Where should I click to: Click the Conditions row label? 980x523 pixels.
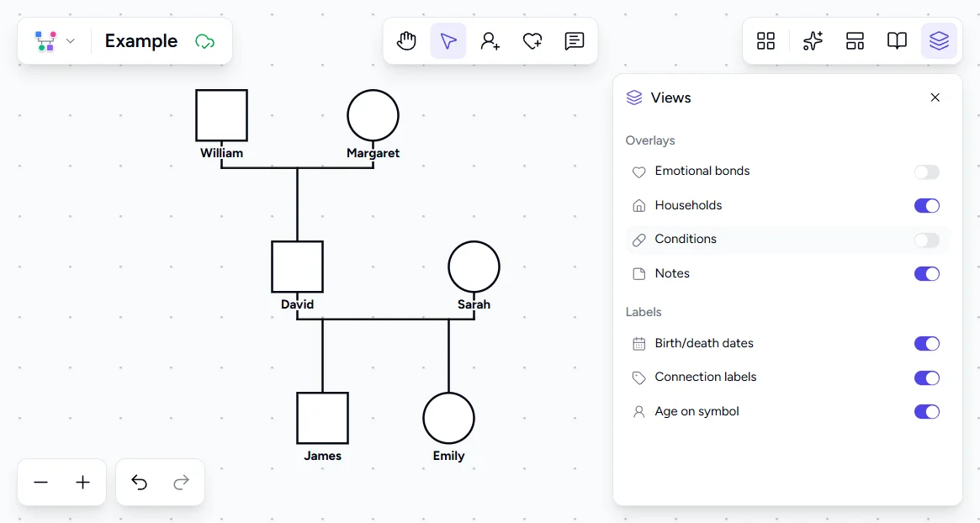[686, 239]
